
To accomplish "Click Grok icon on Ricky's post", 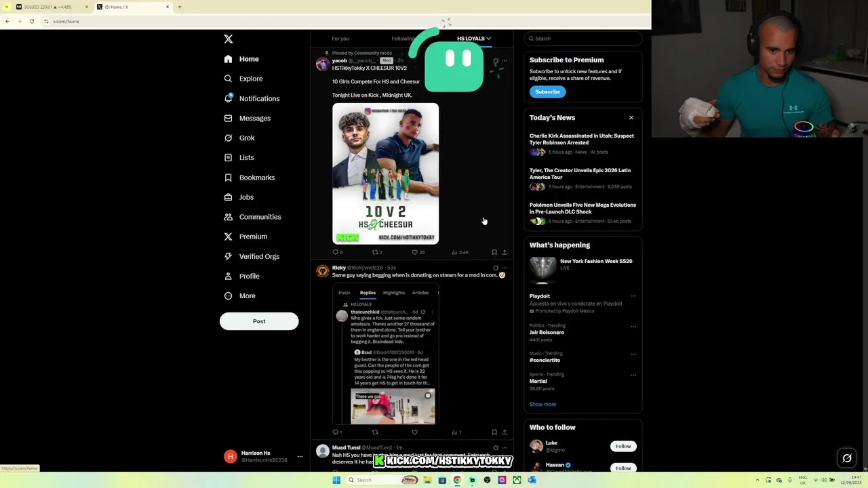I will pos(496,268).
